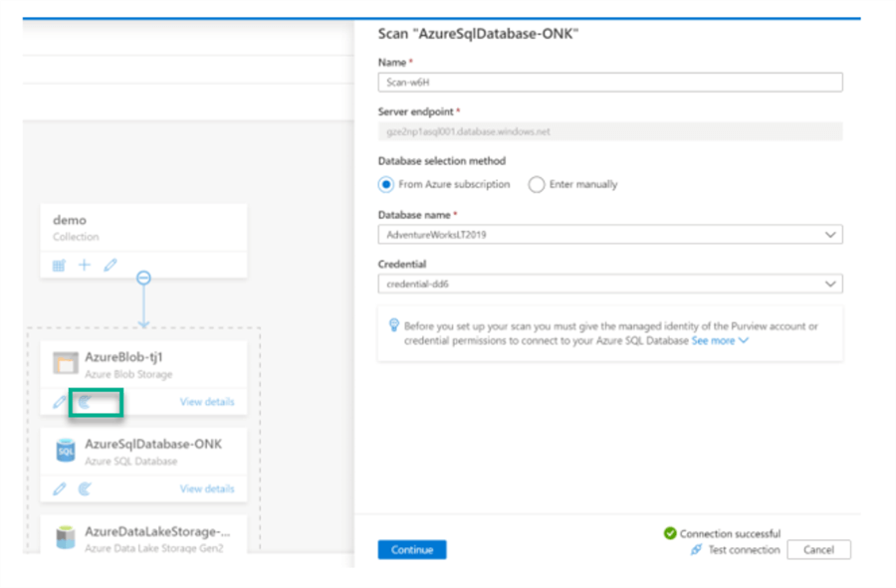Open the Credential dropdown
Viewport: 896px width, 588px height.
pyautogui.click(x=610, y=285)
